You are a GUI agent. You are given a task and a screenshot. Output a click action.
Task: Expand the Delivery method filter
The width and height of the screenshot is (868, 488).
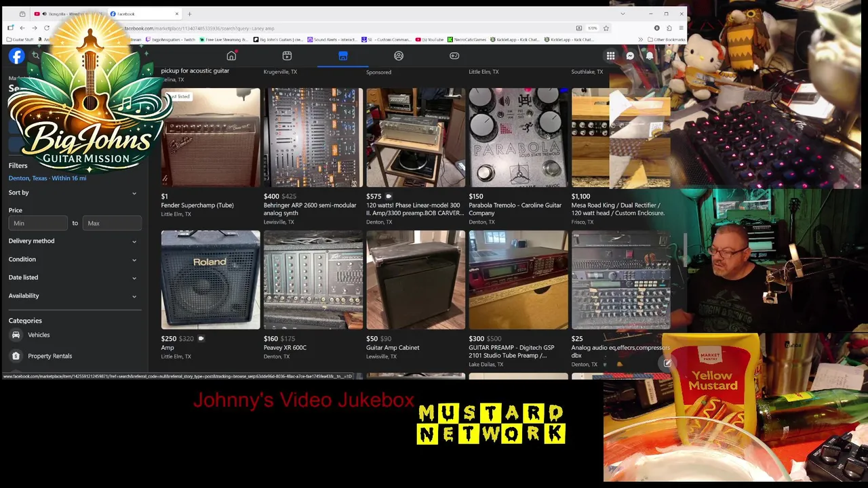pyautogui.click(x=73, y=241)
